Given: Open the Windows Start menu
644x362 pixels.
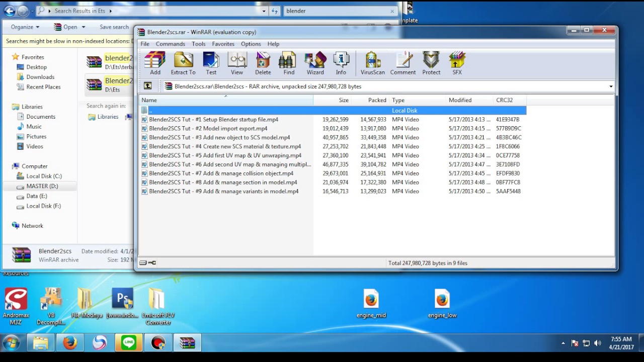Looking at the screenshot, I should 11,343.
